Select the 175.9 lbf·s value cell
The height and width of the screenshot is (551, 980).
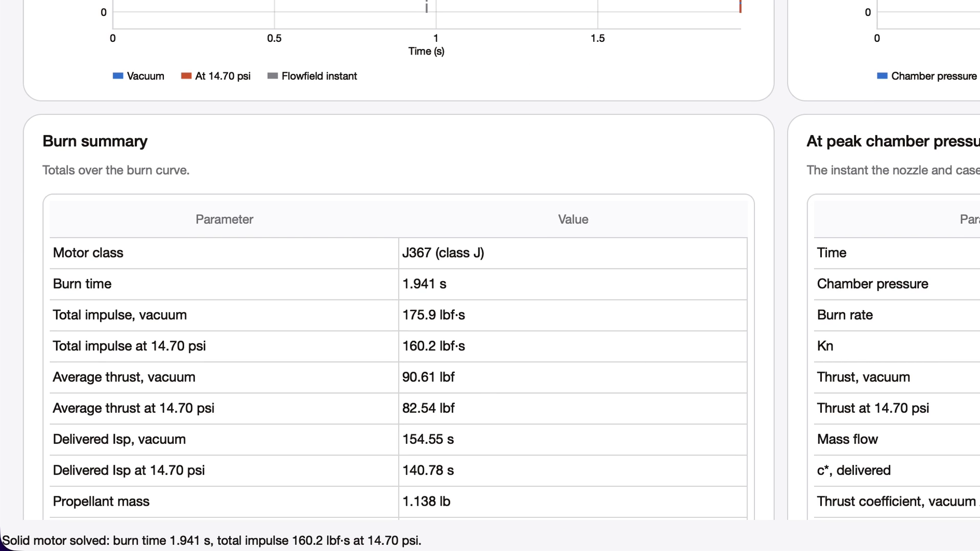[x=573, y=315]
